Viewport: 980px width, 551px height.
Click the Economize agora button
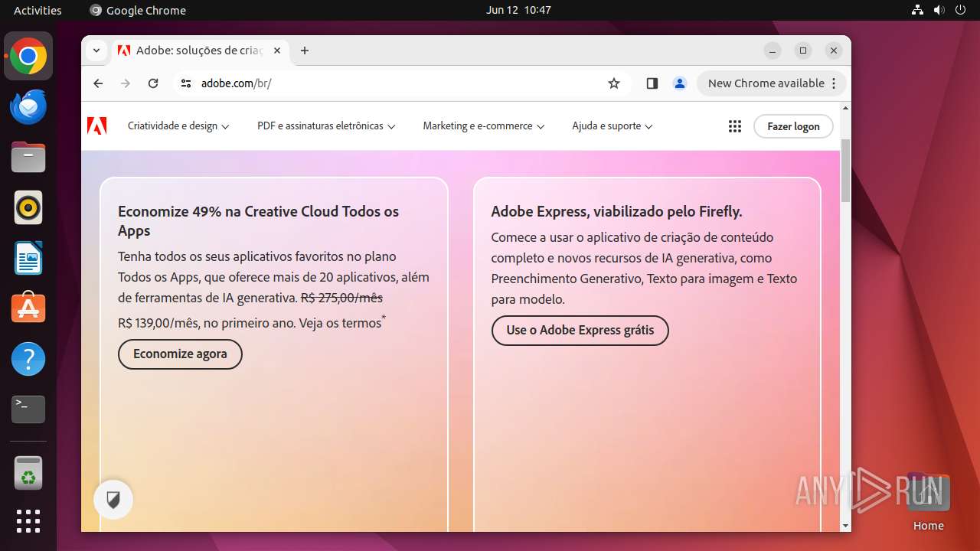pos(180,354)
